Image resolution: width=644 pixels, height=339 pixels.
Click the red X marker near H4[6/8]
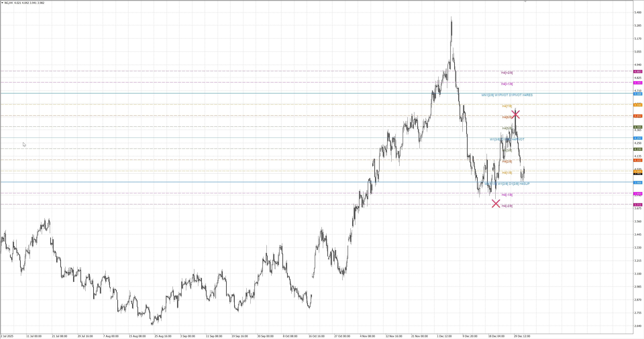(x=516, y=115)
